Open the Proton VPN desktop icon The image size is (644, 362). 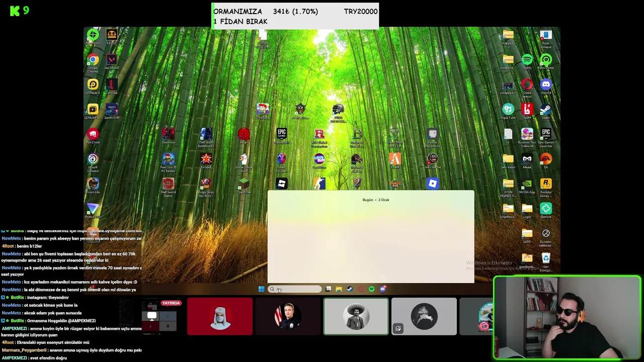93,209
